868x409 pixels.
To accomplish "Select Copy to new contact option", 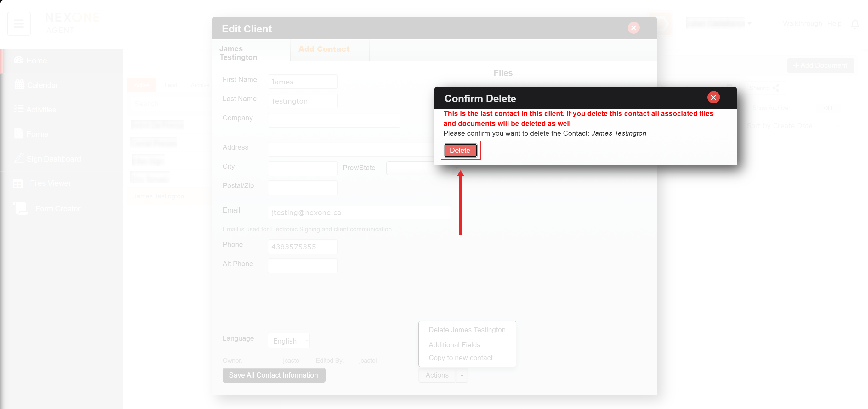I will 460,358.
